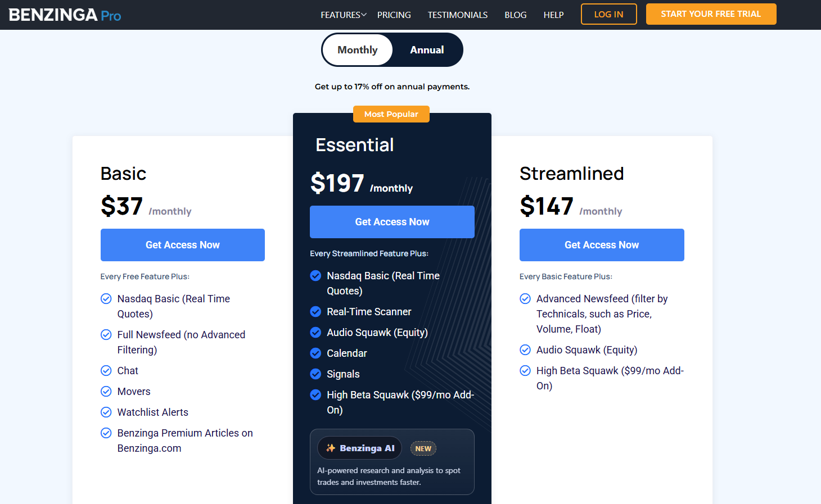Viewport: 821px width, 504px height.
Task: Click the Log In button
Action: 608,14
